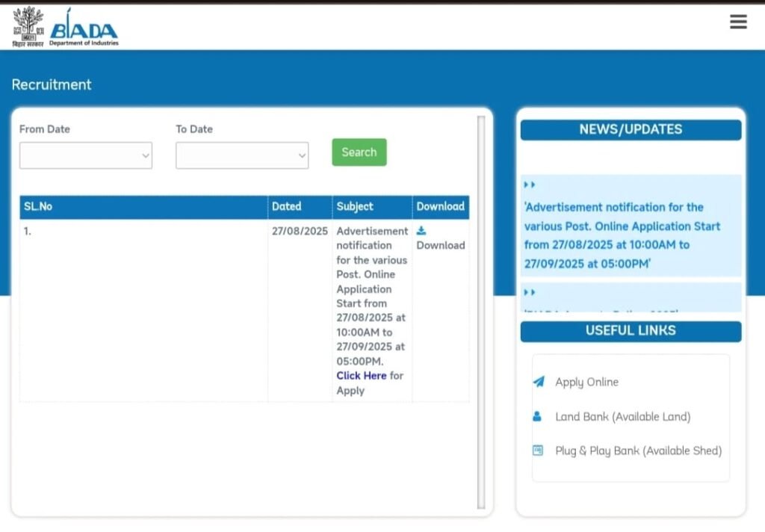Open the advertisement notification news item
The image size is (765, 532).
click(622, 235)
